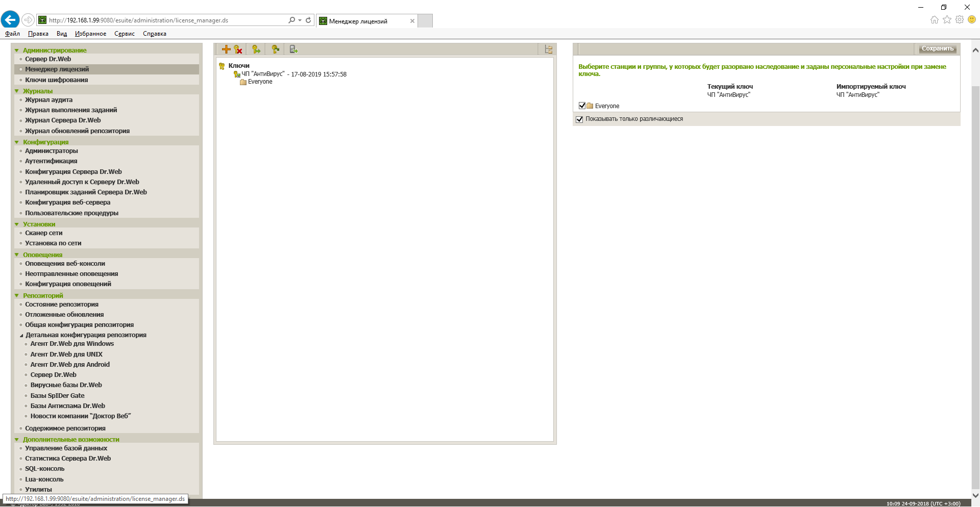Collapse the Оповещения section
The width and height of the screenshot is (980, 507).
click(17, 255)
